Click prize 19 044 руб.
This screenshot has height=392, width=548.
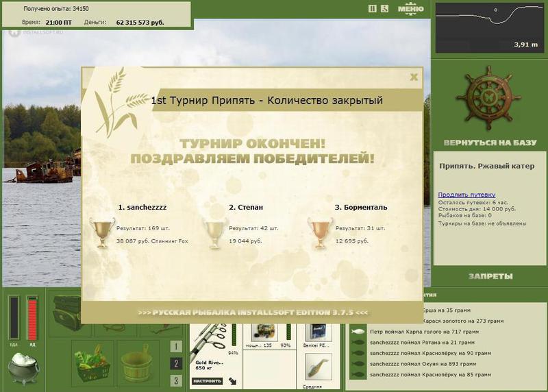pos(245,241)
